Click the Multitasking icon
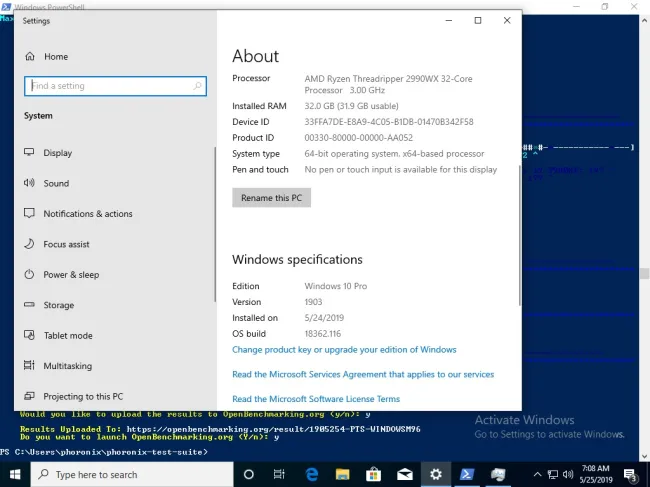Image resolution: width=650 pixels, height=487 pixels. pyautogui.click(x=29, y=365)
